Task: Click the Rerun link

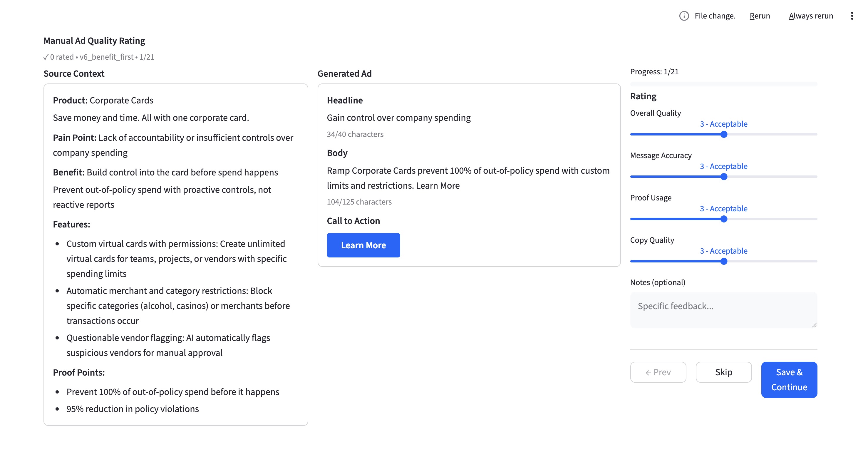Action: tap(760, 16)
